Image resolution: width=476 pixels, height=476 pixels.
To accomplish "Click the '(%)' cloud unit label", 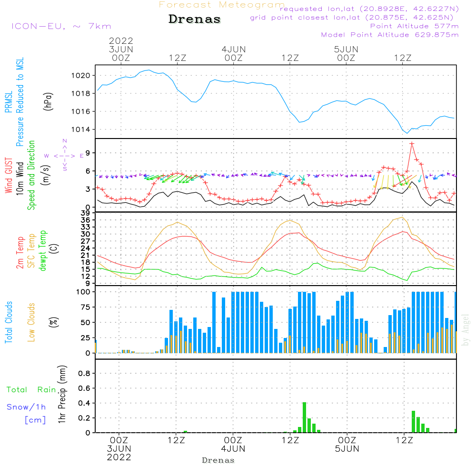I will coord(53,322).
